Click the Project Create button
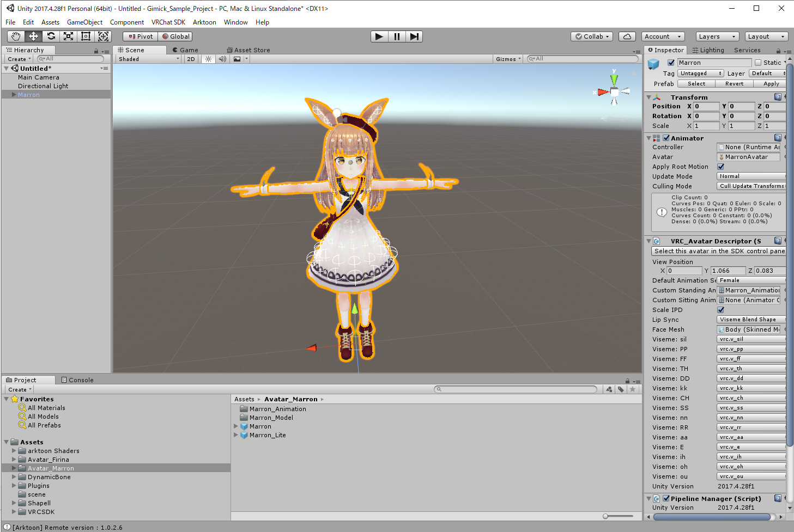 pos(20,390)
